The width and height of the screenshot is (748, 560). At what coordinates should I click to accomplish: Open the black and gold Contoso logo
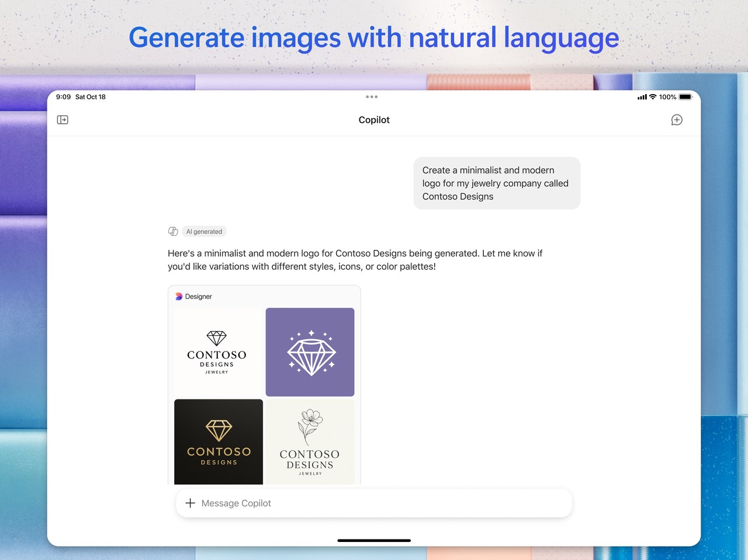pos(219,441)
